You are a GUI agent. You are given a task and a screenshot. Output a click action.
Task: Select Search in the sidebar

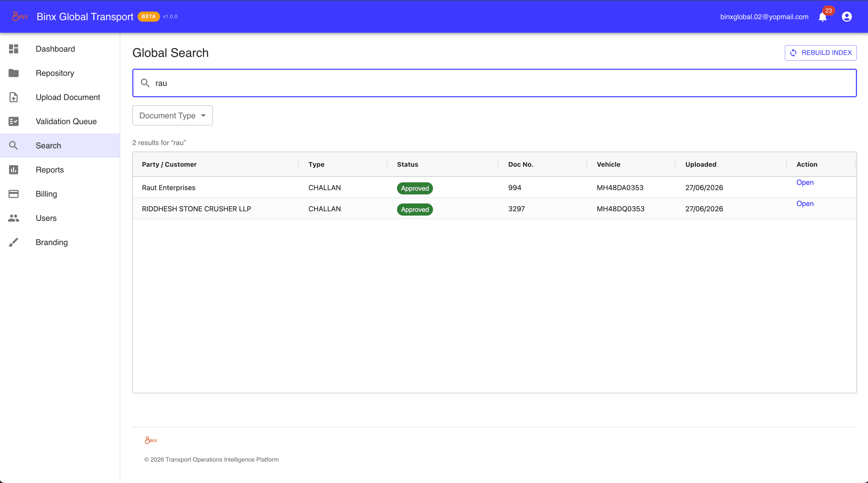click(60, 145)
